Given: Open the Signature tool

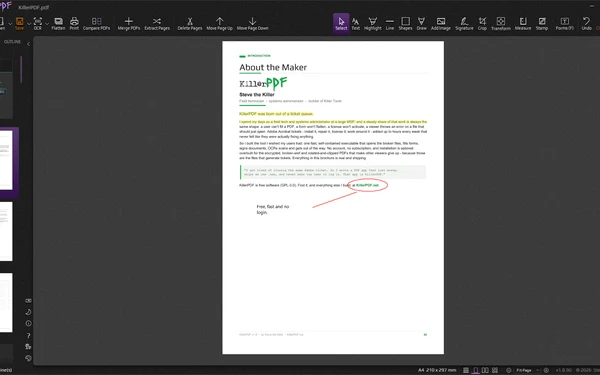Looking at the screenshot, I should pyautogui.click(x=464, y=23).
